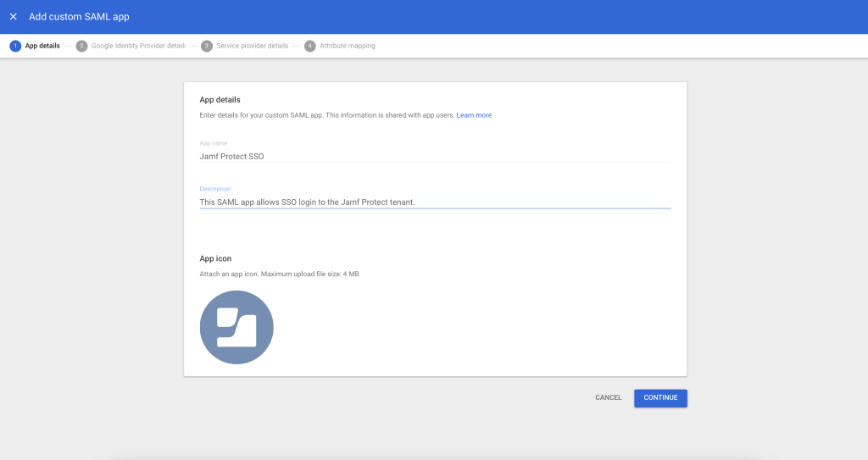
Task: Click the step 3 number circle
Action: 207,46
